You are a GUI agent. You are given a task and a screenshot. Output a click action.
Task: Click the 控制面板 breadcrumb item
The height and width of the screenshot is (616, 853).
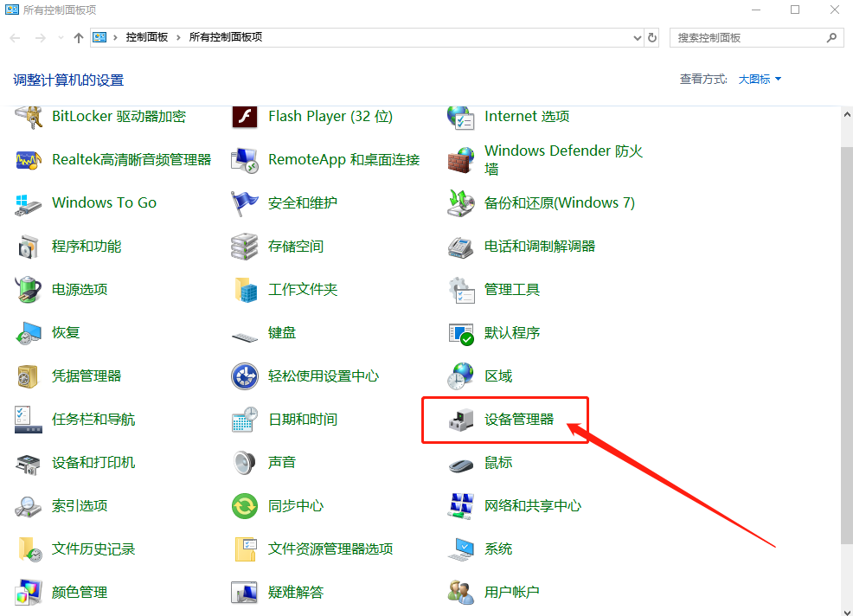[x=147, y=37]
